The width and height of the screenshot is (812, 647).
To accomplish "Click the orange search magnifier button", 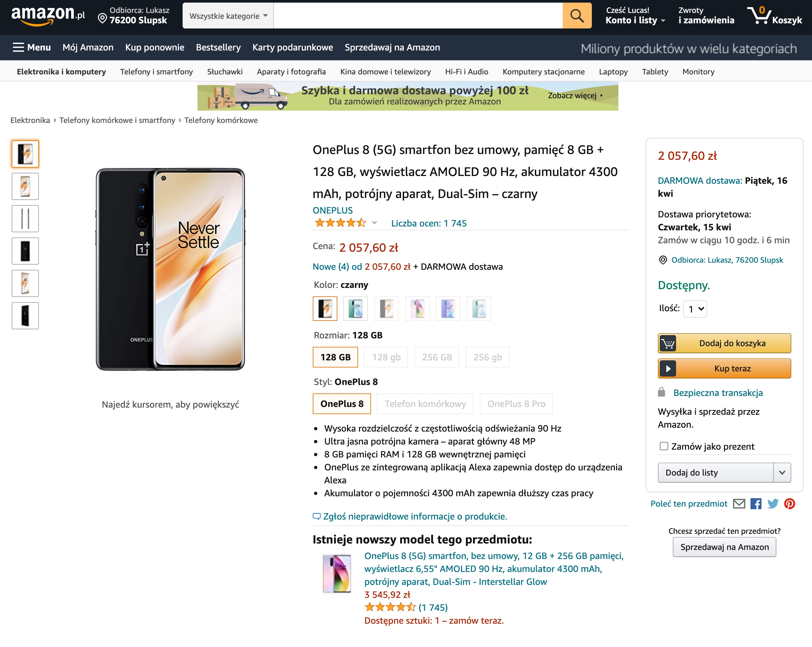I will coord(577,16).
